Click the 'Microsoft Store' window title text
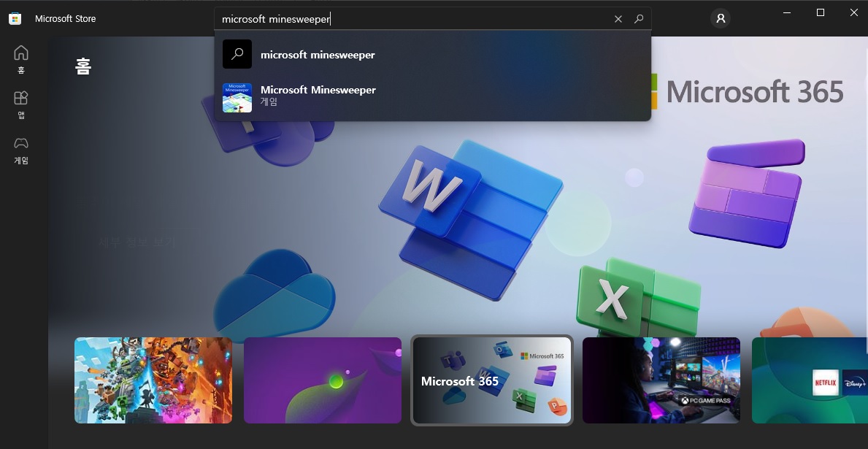The image size is (868, 449). point(65,18)
